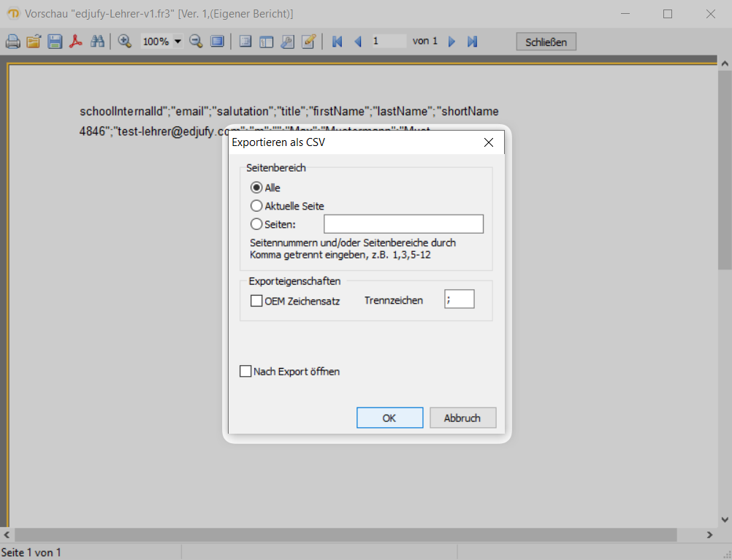732x560 pixels.
Task: Click inside the Seiten page range field
Action: pos(403,223)
